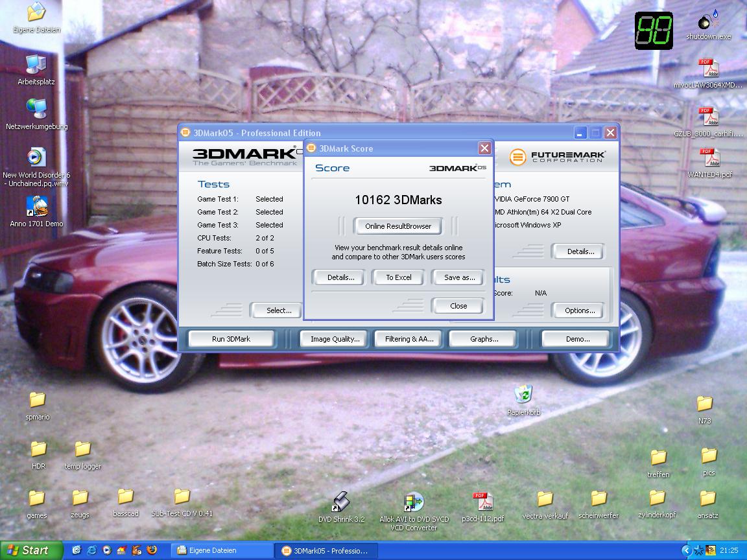Select the Papierkorb recycle bin icon
747x560 pixels.
point(523,400)
